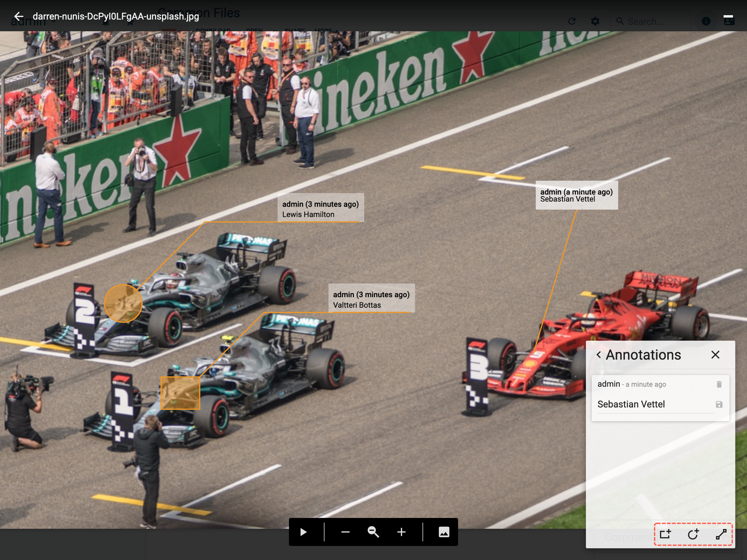Select the orange rectangle annotation marker
The image size is (747, 560).
pyautogui.click(x=180, y=393)
